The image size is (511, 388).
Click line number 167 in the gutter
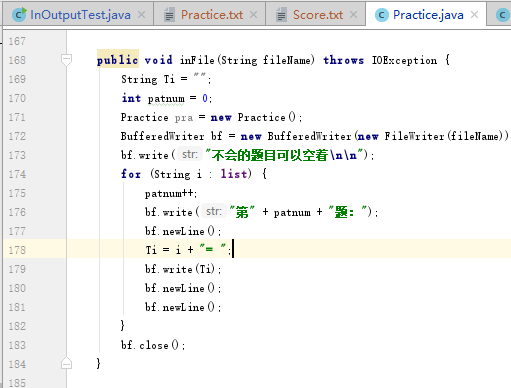pos(17,41)
